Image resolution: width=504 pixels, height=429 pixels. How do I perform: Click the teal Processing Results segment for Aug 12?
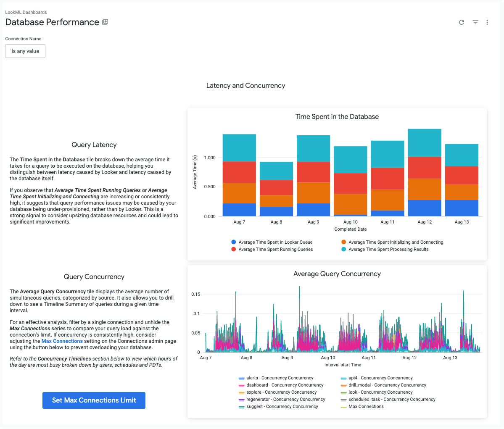(x=425, y=143)
